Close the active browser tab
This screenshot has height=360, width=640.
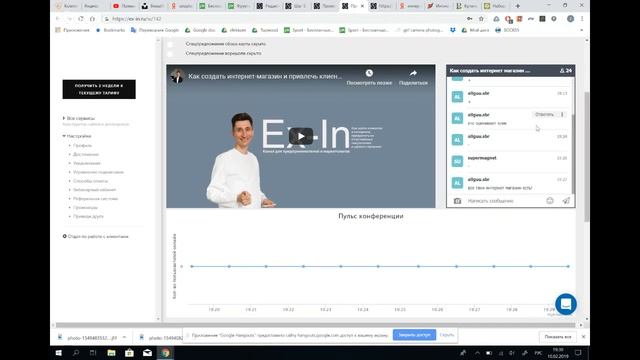pyautogui.click(x=362, y=6)
